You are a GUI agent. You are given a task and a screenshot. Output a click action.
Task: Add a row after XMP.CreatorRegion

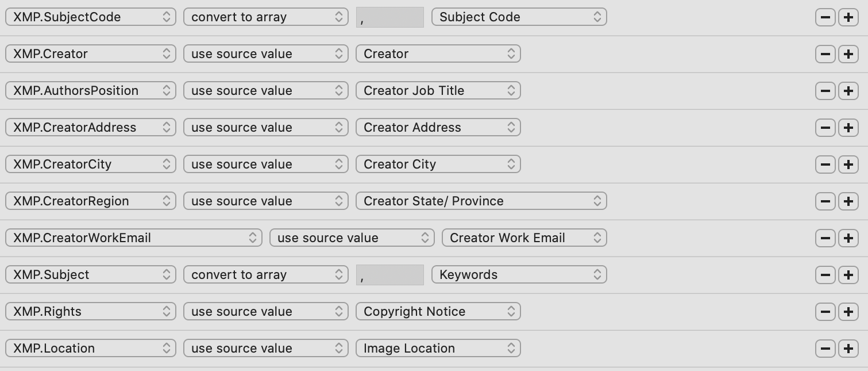point(848,201)
